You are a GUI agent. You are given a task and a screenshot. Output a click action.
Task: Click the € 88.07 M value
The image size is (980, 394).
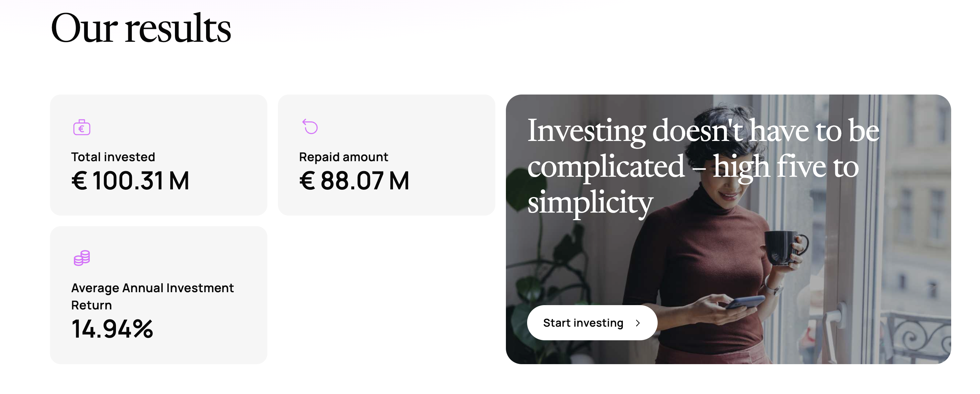[x=354, y=180]
